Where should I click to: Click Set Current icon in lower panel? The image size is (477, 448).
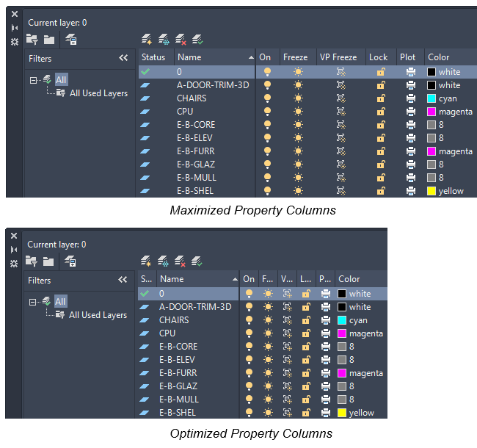tap(197, 261)
